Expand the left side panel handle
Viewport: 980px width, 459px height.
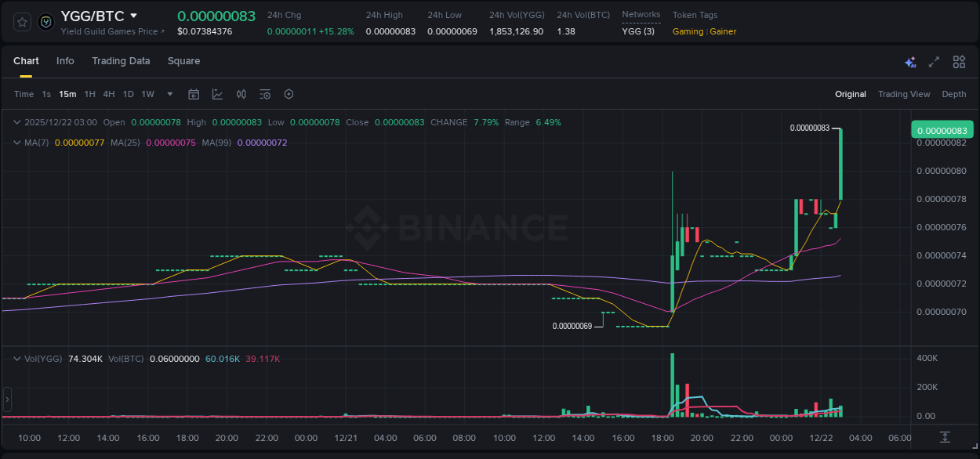(x=8, y=399)
